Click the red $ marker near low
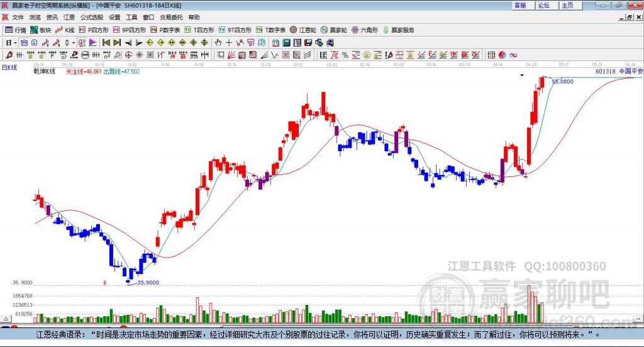Viewport: 644px width, 347px height. coord(105,283)
